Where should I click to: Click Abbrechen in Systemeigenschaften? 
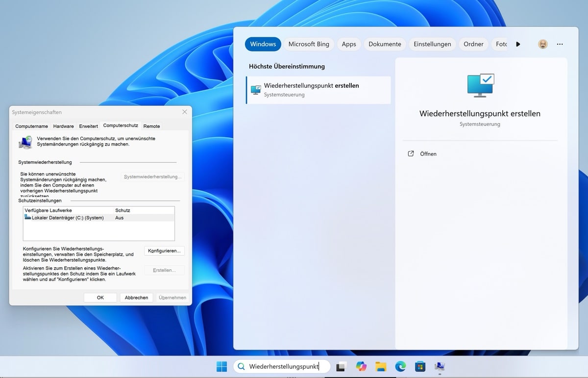[136, 298]
